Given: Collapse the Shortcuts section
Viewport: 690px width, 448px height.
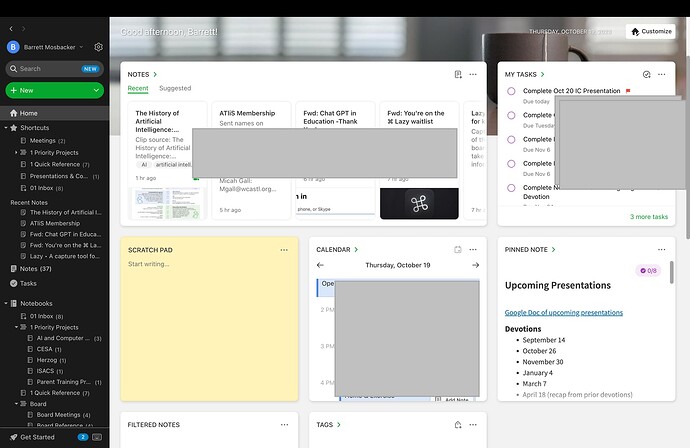Looking at the screenshot, I should click(6, 128).
